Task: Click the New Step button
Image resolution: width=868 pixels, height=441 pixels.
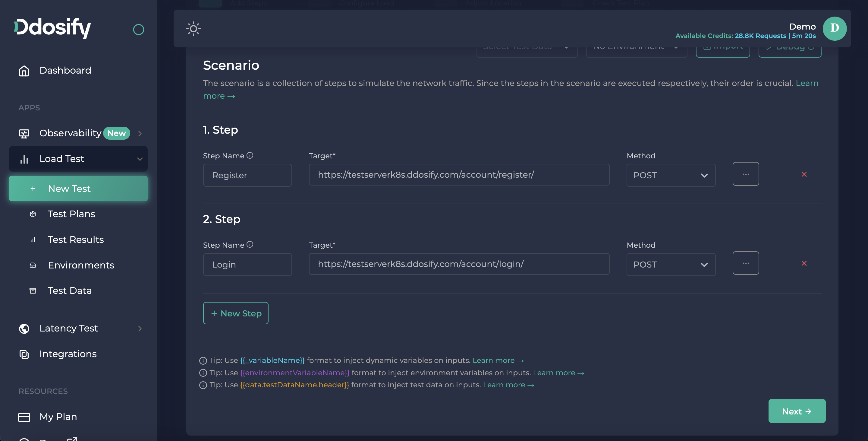Action: point(235,313)
